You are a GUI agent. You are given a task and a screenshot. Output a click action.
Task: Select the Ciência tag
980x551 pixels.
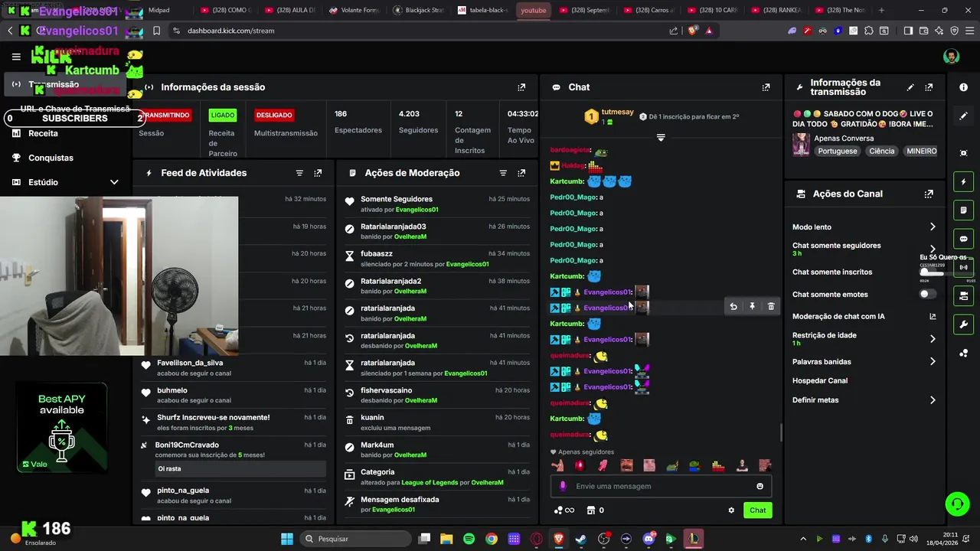tap(881, 151)
